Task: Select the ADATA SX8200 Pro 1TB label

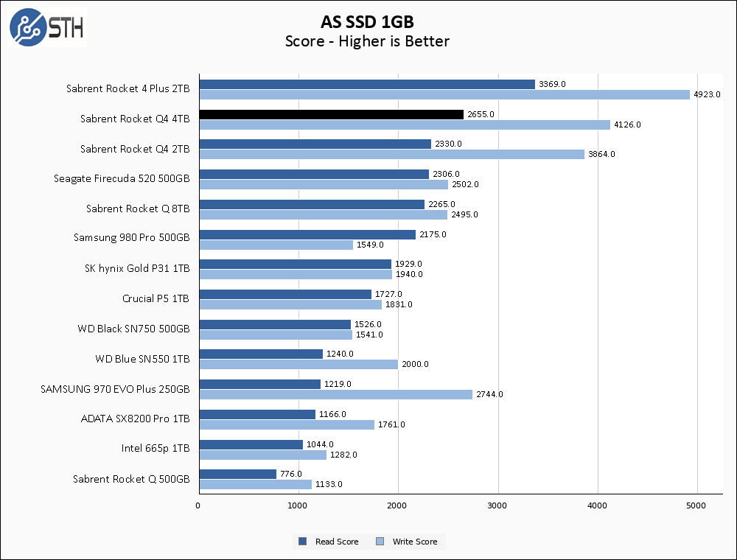Action: point(136,419)
